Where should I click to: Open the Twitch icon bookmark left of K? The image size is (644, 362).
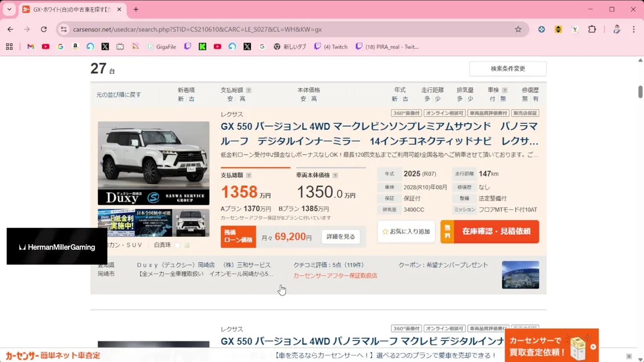[188, 47]
